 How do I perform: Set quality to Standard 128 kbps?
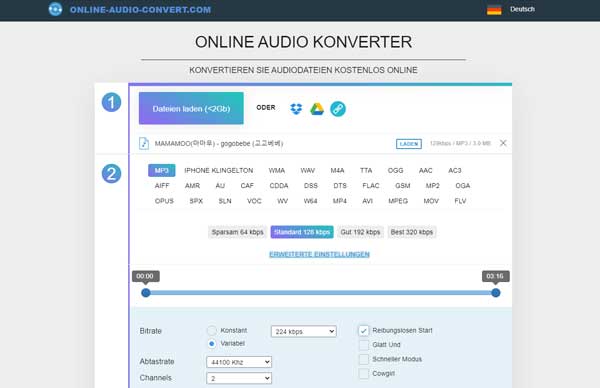tap(302, 232)
